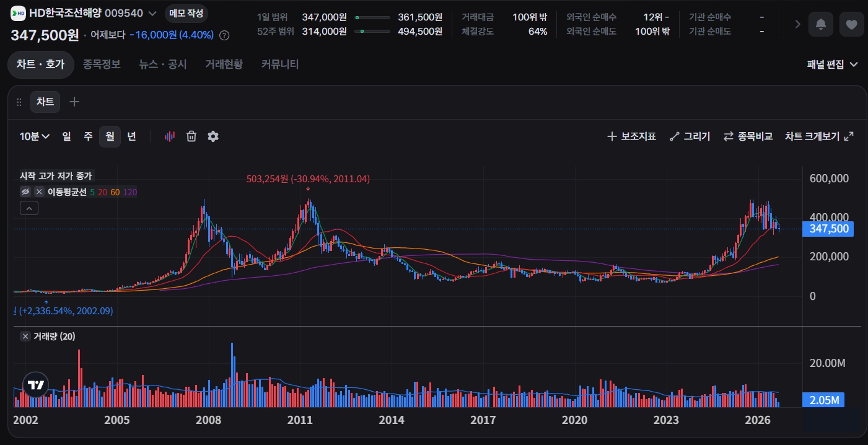The image size is (868, 445).
Task: Click the 600,000 price axis label
Action: point(829,178)
